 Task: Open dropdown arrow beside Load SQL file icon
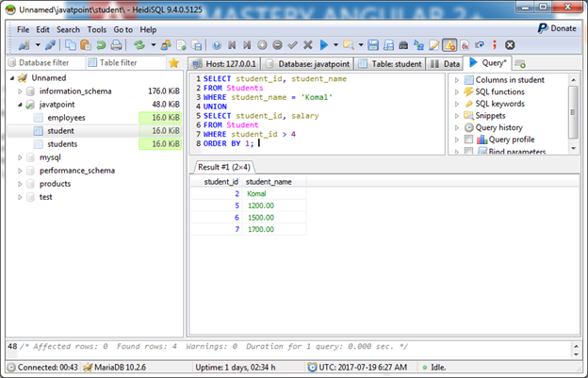361,45
